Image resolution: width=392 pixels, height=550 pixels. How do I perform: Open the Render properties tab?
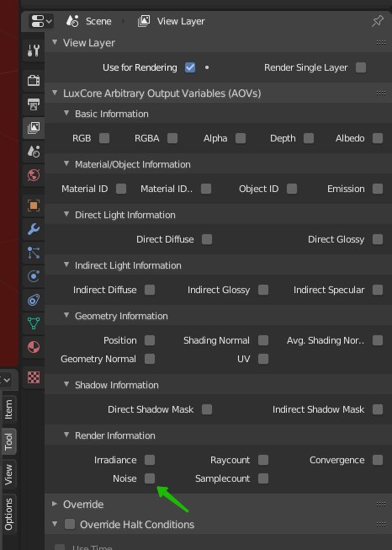[34, 80]
